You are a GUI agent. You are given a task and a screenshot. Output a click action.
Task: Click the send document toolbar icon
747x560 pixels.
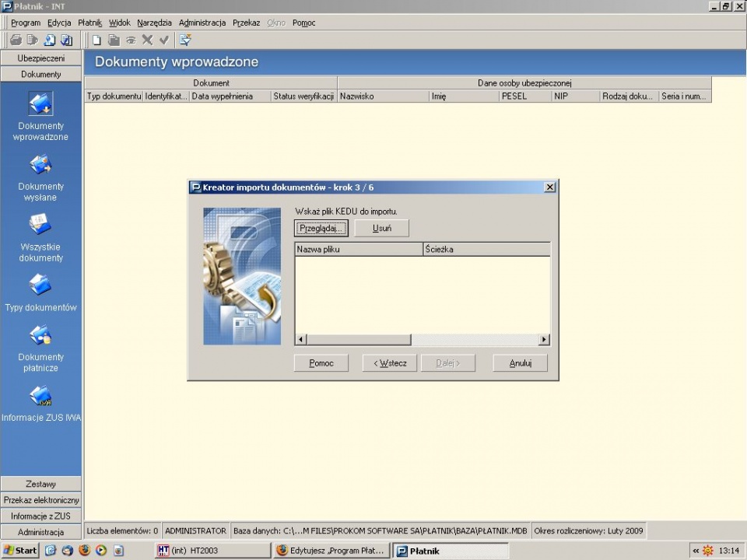[33, 40]
